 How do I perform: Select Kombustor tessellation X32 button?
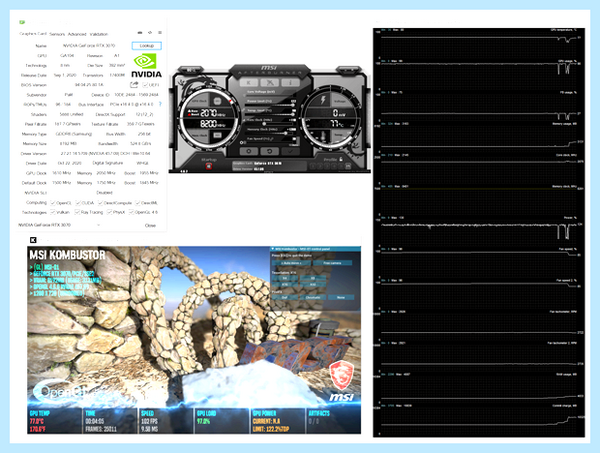tap(313, 285)
